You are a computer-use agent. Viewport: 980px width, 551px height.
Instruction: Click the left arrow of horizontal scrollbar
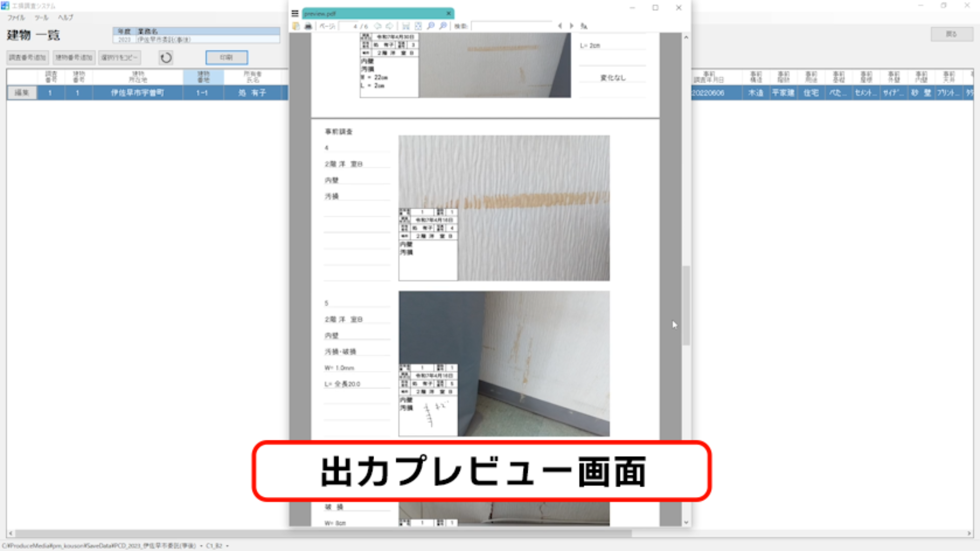click(10, 534)
